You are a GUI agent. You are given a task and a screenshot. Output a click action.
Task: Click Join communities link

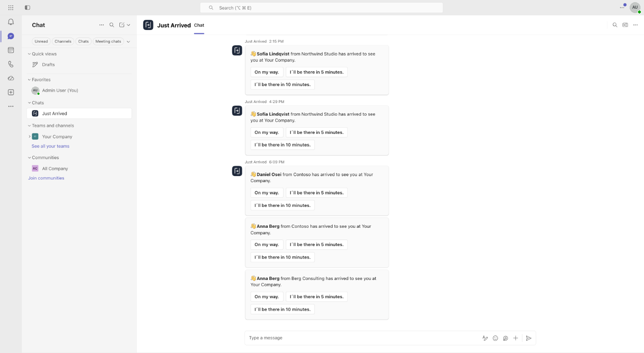[x=46, y=178]
